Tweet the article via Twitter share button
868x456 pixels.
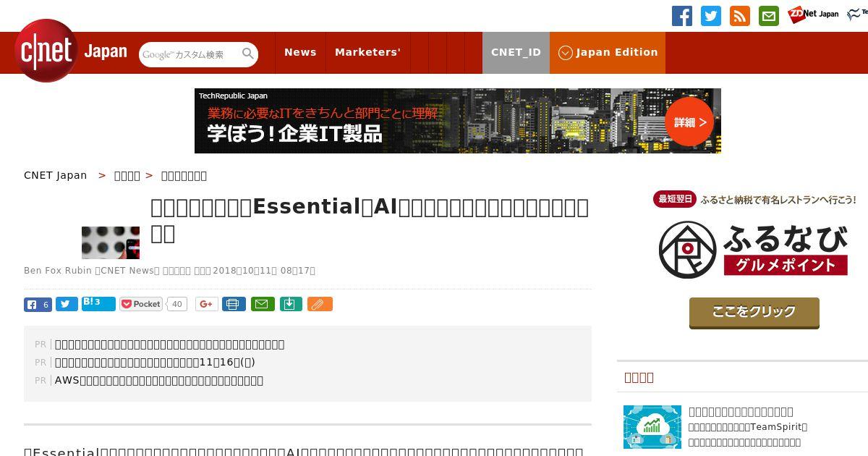coord(67,305)
